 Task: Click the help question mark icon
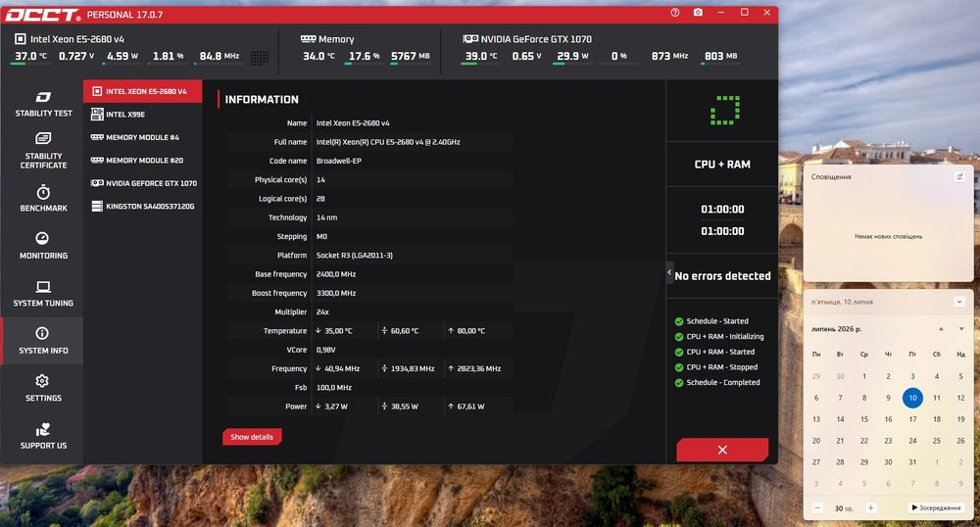(x=675, y=13)
